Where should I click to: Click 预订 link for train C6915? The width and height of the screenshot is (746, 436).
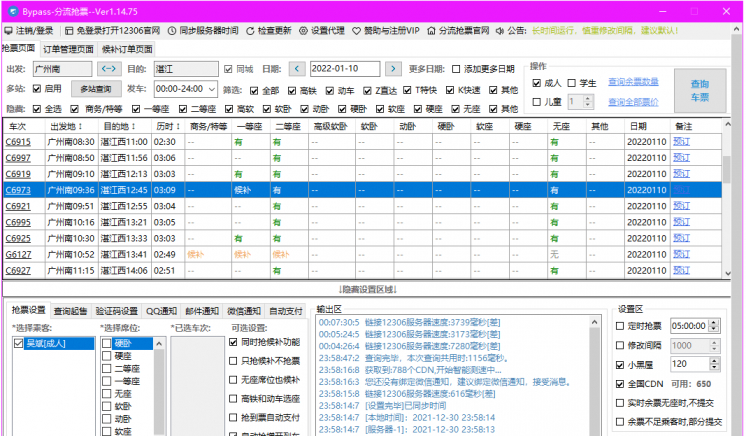[x=681, y=142]
